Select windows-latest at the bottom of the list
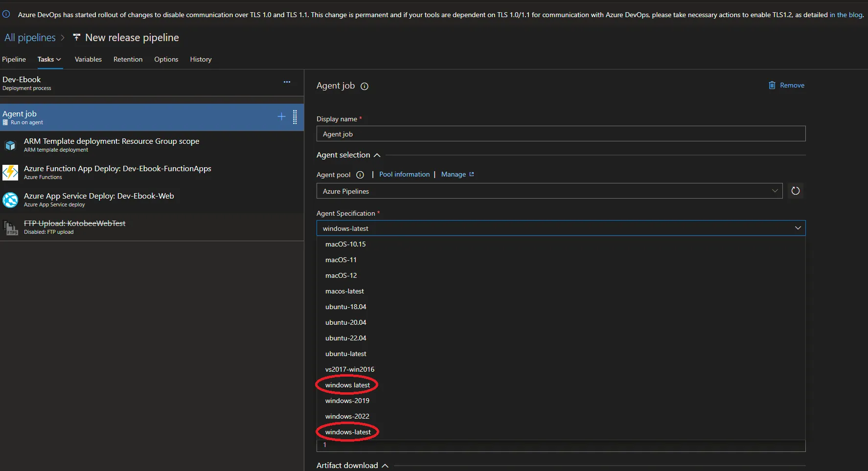This screenshot has width=868, height=471. tap(561, 432)
